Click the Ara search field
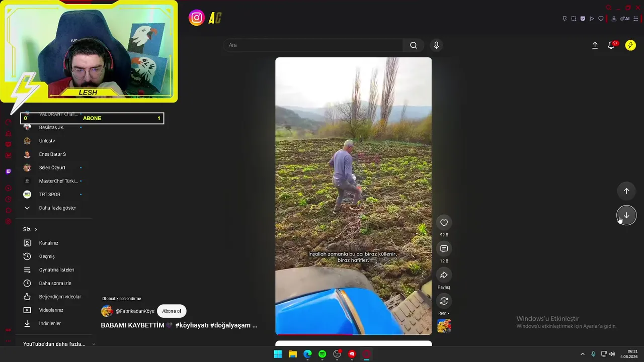The height and width of the screenshot is (362, 644). (x=313, y=45)
